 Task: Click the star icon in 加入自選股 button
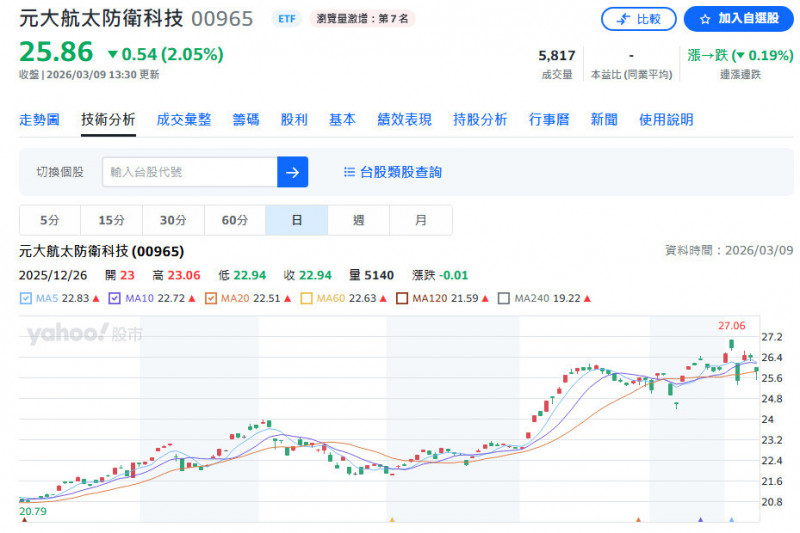click(x=705, y=19)
